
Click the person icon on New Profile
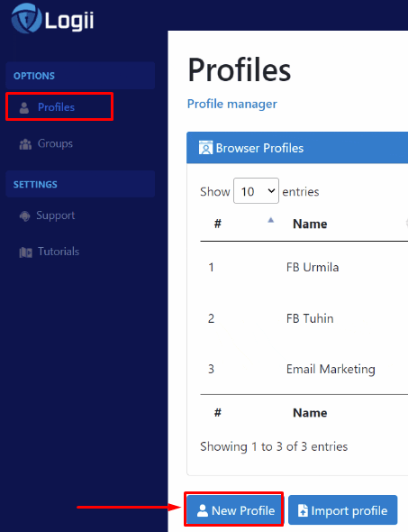(203, 510)
